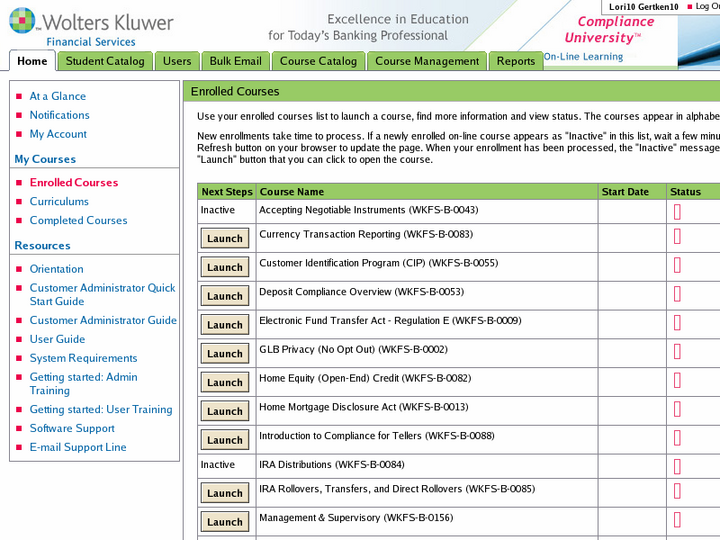Click status icon for GLB Privacy course
Image resolution: width=720 pixels, height=540 pixels.
(x=677, y=352)
